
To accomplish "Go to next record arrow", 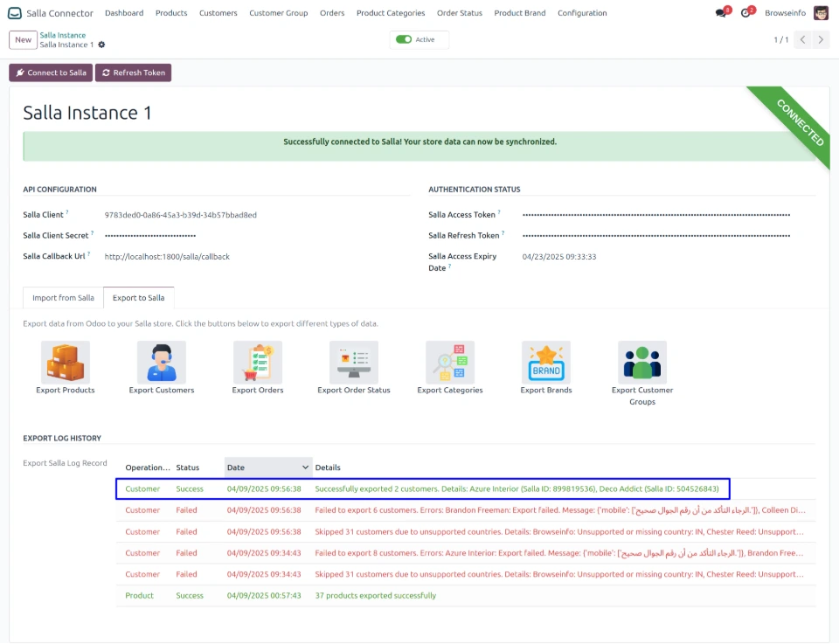I will click(x=822, y=40).
